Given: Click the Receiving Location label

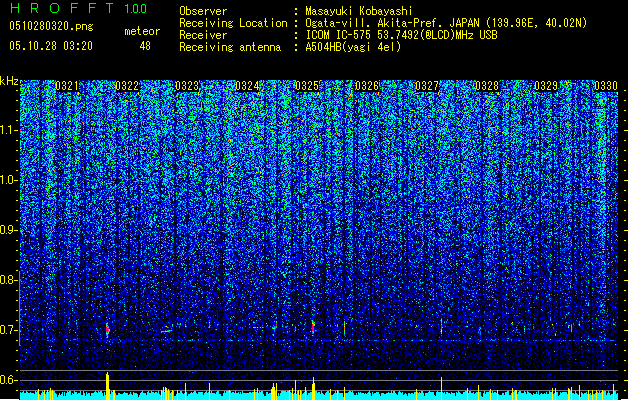Looking at the screenshot, I should 233,23.
